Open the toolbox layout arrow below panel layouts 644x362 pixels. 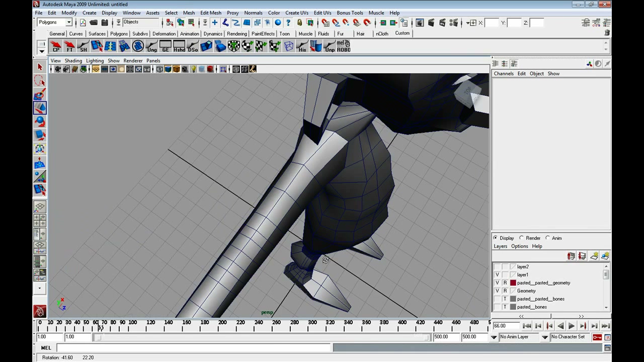[40, 289]
